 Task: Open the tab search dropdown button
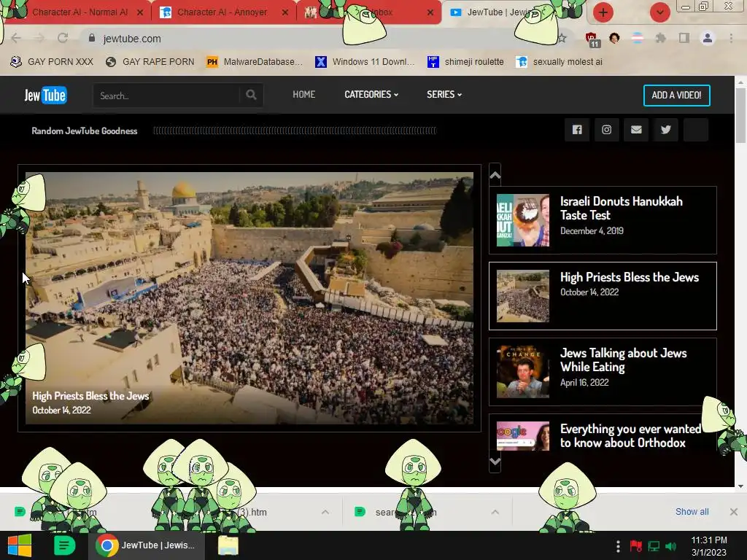tap(659, 12)
